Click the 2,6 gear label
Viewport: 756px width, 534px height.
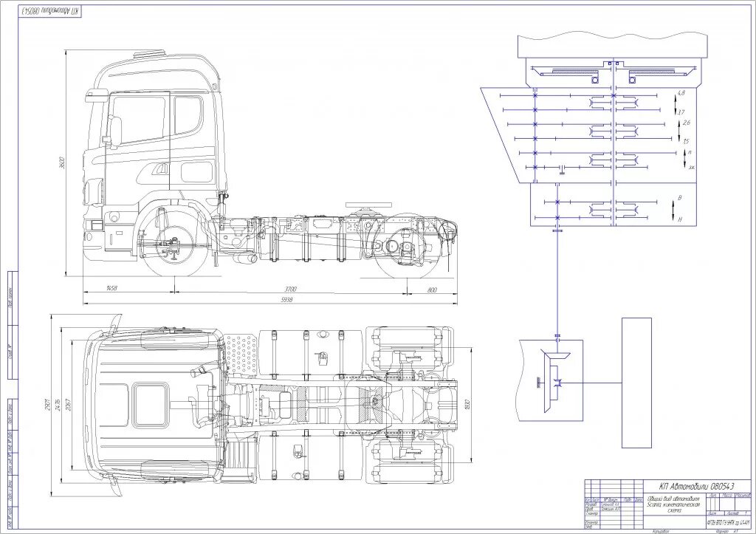[x=687, y=122]
